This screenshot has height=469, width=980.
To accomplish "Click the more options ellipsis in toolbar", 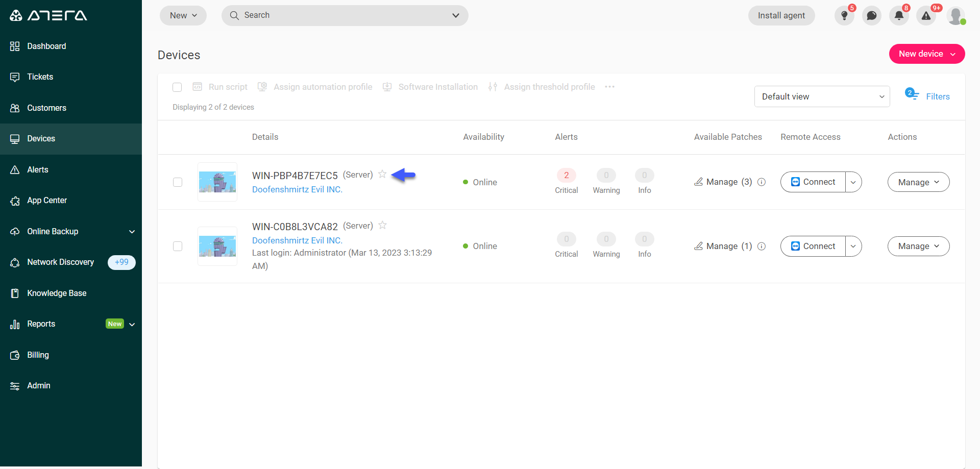I will click(609, 87).
